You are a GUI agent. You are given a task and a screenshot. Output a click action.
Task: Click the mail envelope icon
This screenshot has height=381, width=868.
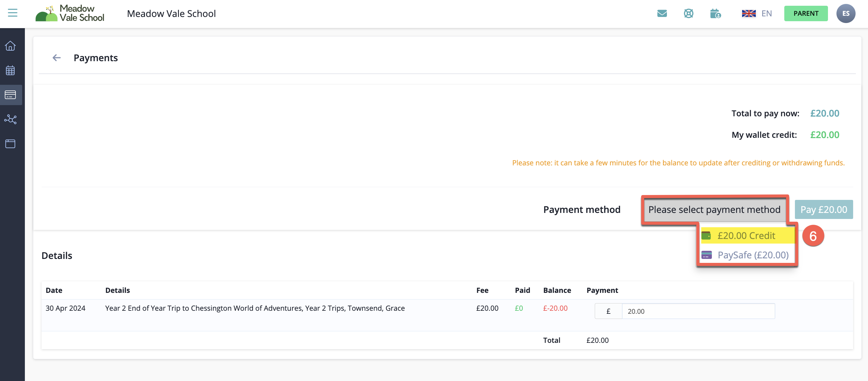pyautogui.click(x=662, y=13)
